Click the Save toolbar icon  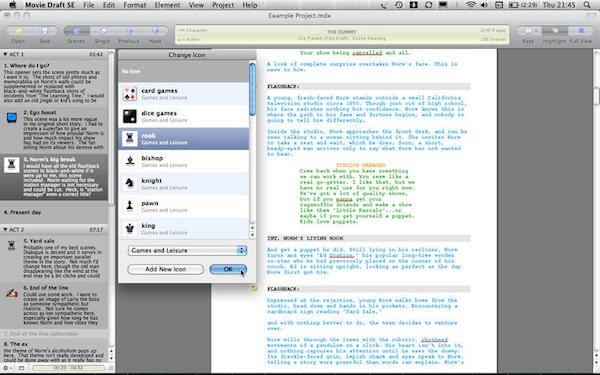tap(44, 31)
